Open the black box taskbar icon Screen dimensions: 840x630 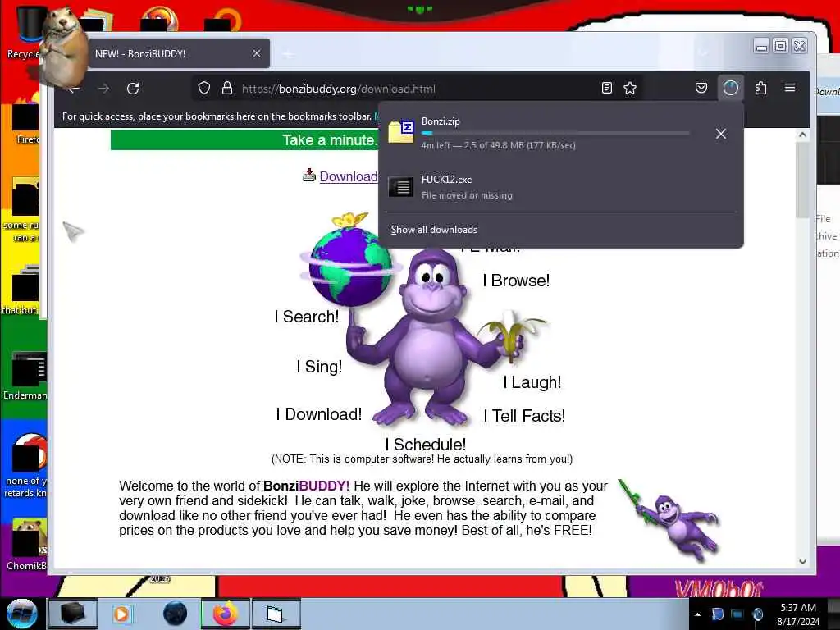(x=72, y=614)
